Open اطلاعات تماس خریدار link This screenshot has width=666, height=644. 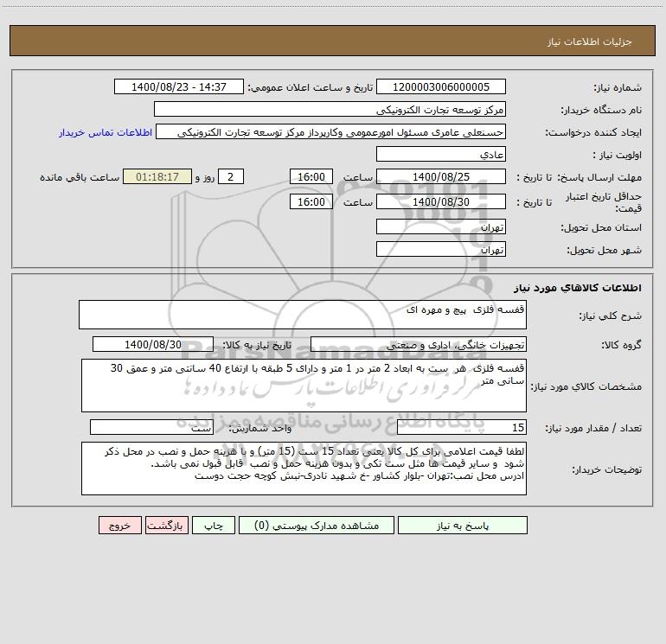(106, 132)
